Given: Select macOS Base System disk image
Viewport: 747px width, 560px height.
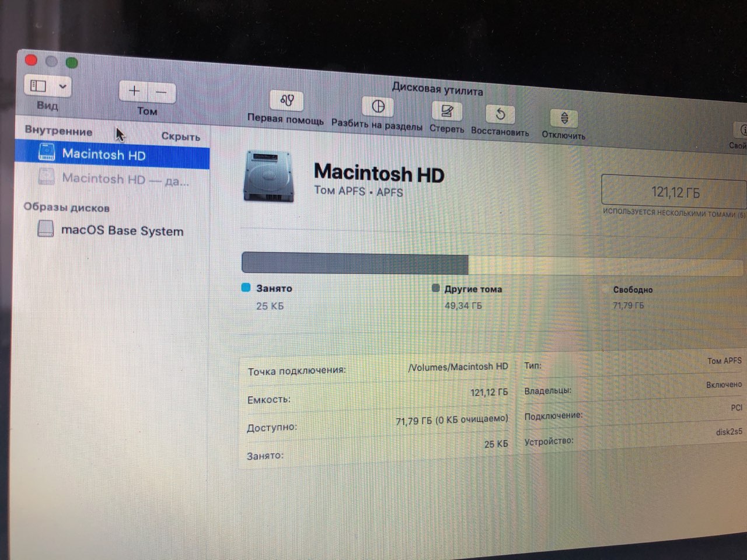Looking at the screenshot, I should point(112,230).
